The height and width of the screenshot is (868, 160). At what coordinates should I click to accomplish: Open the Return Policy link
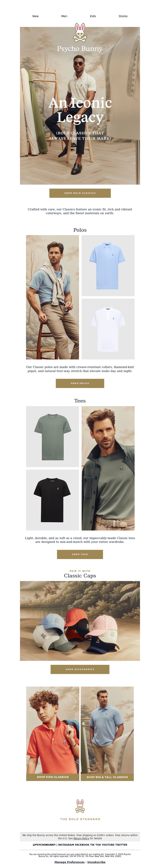81,838
